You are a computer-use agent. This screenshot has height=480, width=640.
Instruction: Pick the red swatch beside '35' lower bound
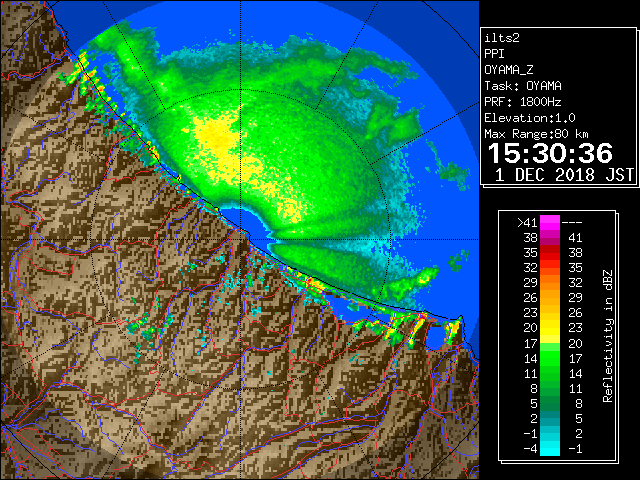pos(550,253)
